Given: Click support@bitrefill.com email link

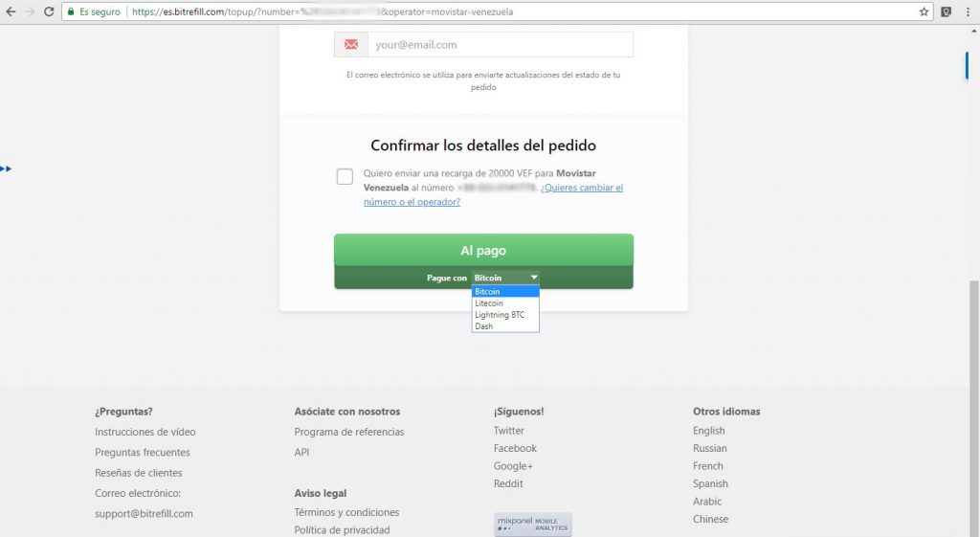Looking at the screenshot, I should pos(144,513).
